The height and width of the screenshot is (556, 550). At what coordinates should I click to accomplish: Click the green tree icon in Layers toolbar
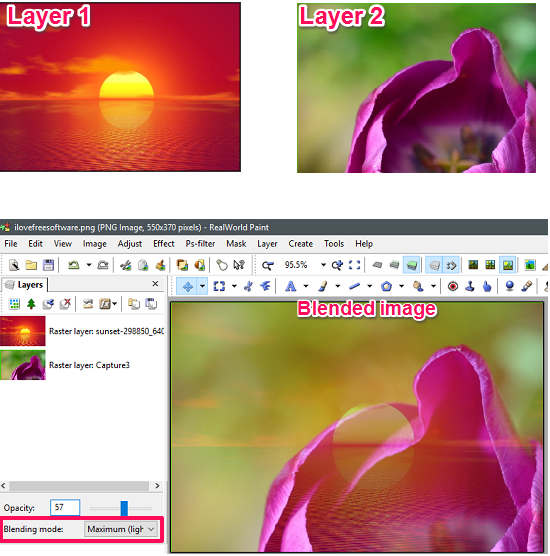point(31,304)
